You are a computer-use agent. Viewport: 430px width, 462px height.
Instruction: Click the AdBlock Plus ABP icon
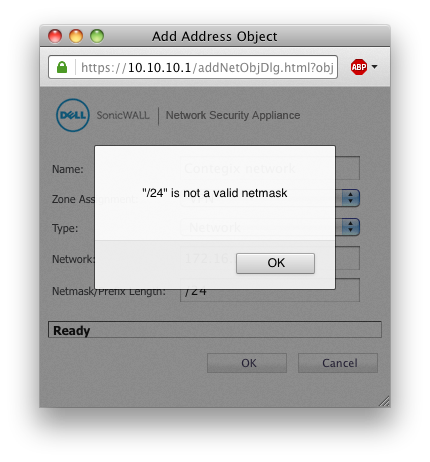359,67
